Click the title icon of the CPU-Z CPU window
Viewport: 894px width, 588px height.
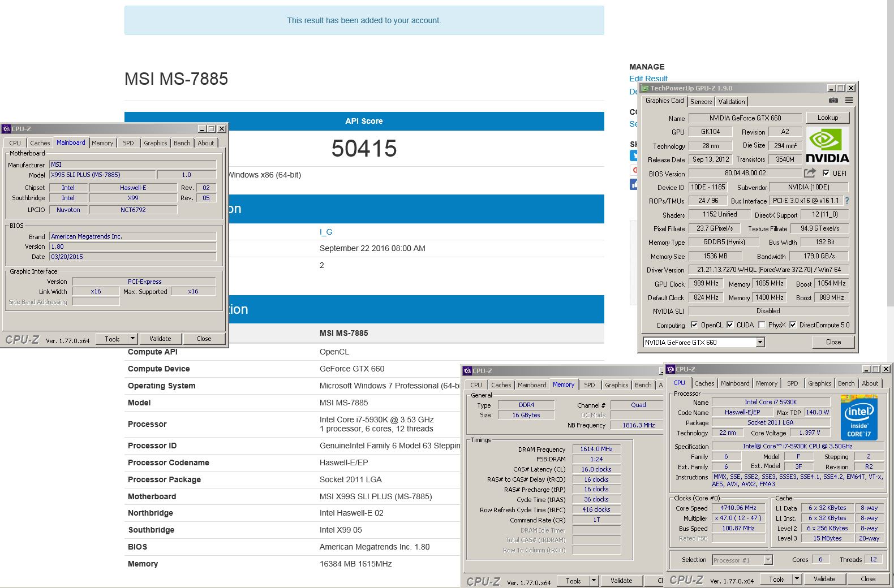[670, 369]
